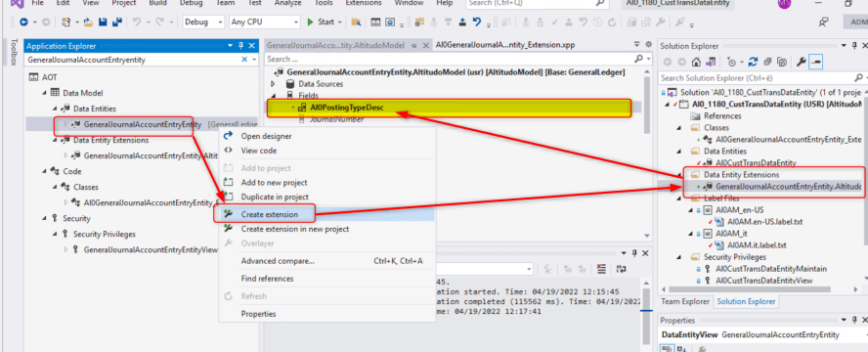The image size is (868, 352).
Task: Toggle the Preview Selected Items button
Action: point(815,62)
